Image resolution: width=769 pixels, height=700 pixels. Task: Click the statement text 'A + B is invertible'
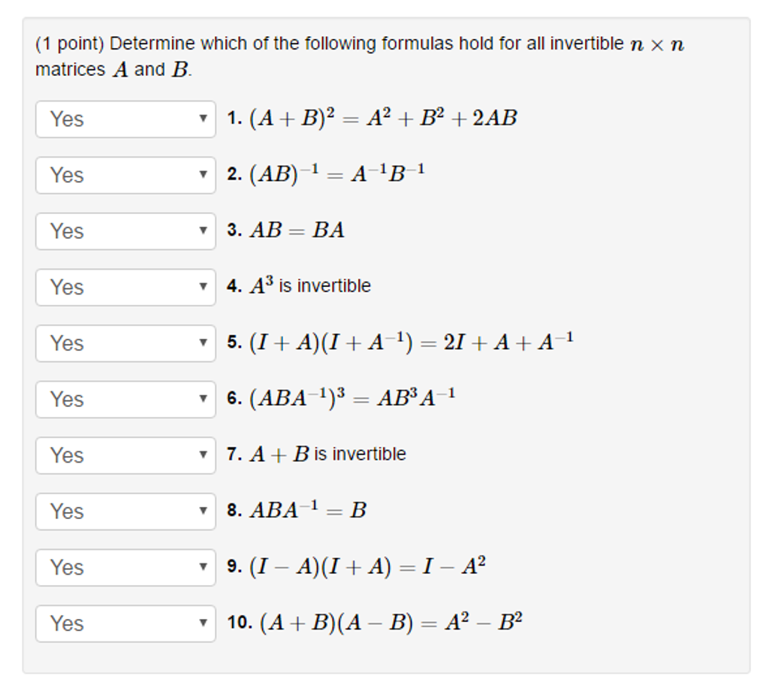pyautogui.click(x=327, y=454)
